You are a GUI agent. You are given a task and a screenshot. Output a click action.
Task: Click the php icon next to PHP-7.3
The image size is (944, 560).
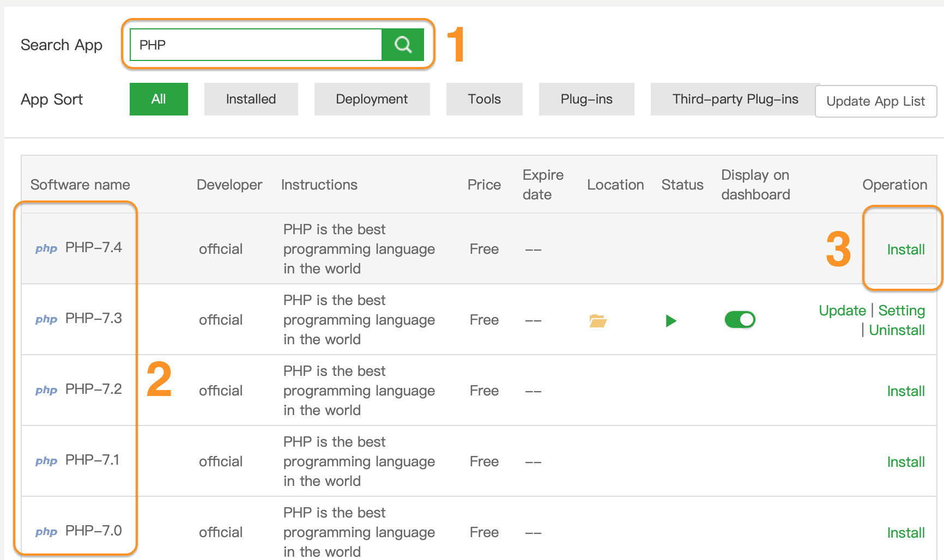46,319
